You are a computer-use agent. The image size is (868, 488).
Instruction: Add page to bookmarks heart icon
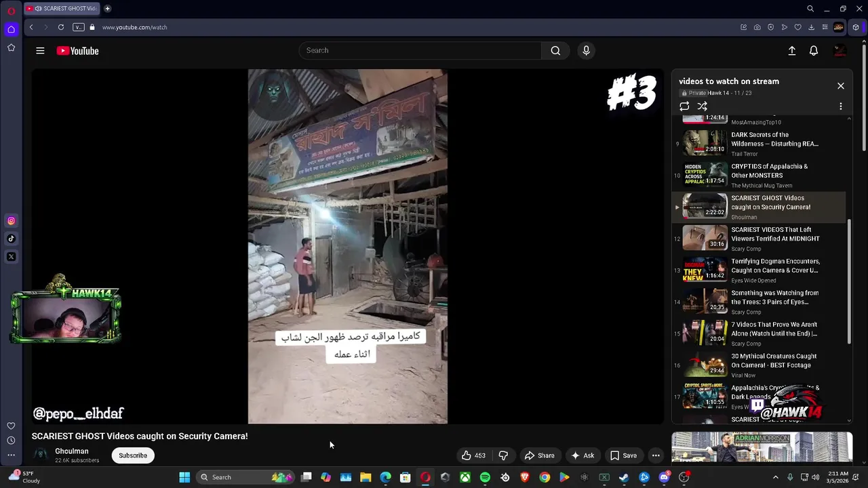pos(797,27)
